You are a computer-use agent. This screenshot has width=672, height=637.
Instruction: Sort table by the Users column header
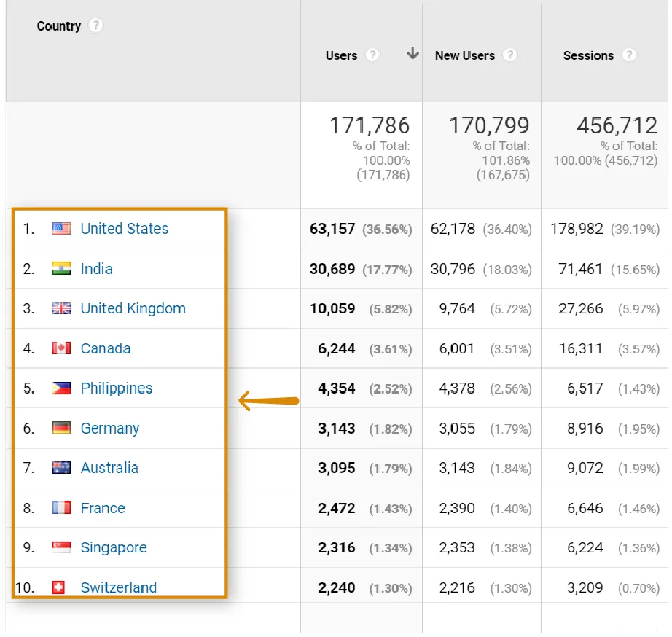[341, 55]
